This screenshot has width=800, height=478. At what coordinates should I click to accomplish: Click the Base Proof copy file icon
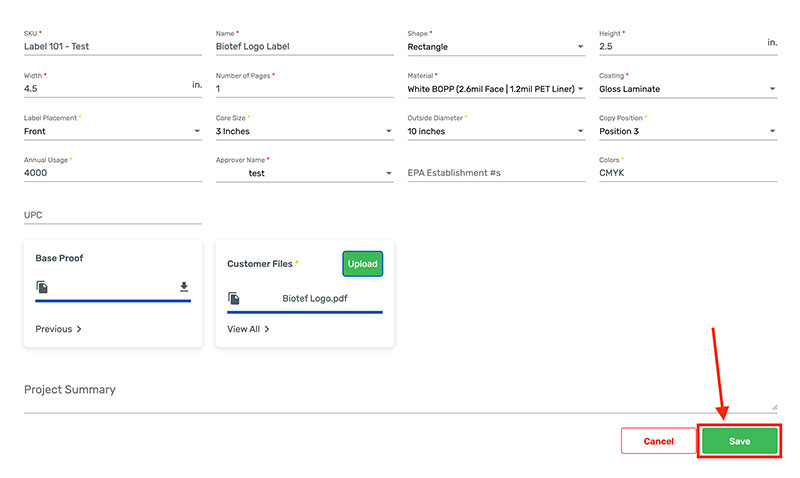click(x=42, y=287)
